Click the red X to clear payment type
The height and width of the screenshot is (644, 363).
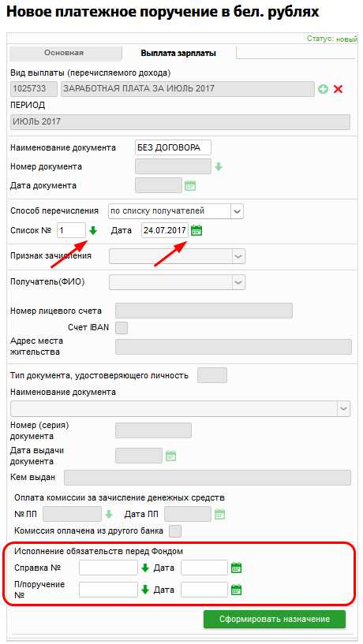click(x=338, y=89)
